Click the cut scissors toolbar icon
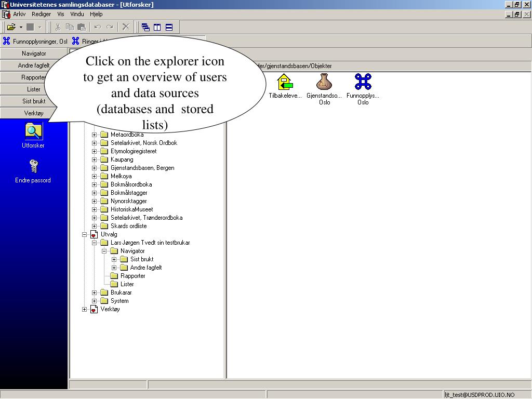This screenshot has width=532, height=399. (x=58, y=27)
